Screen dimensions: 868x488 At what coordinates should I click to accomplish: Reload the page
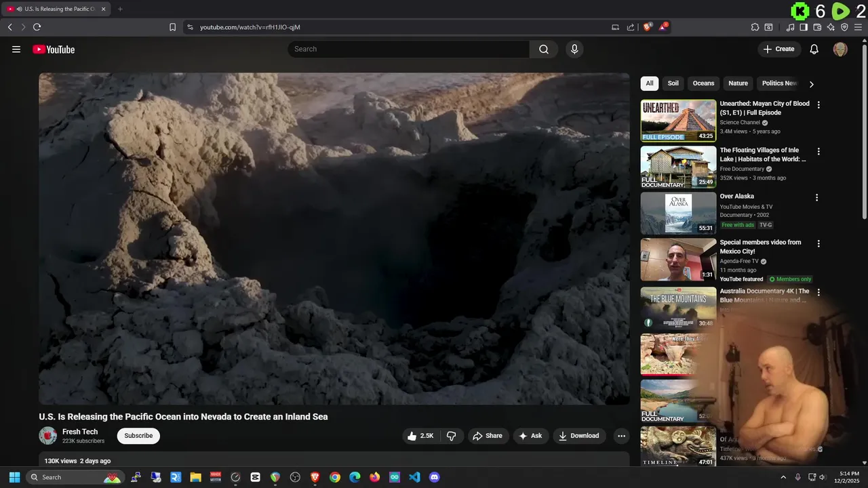(37, 27)
